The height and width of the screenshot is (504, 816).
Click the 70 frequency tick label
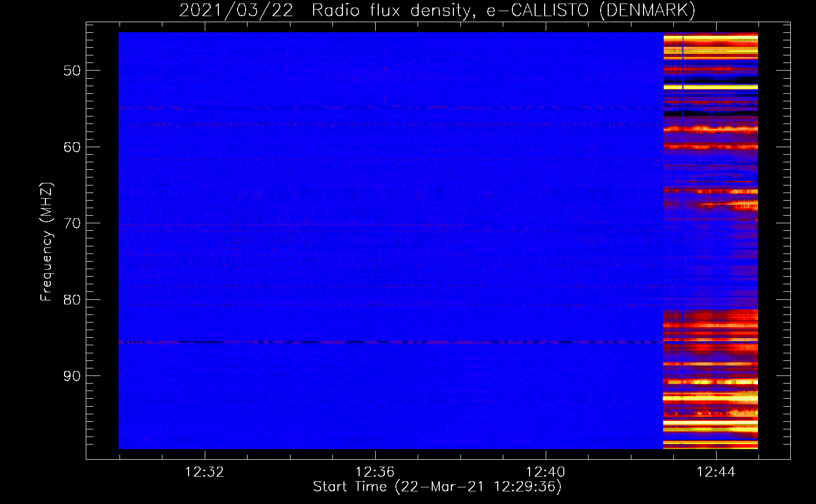click(72, 223)
